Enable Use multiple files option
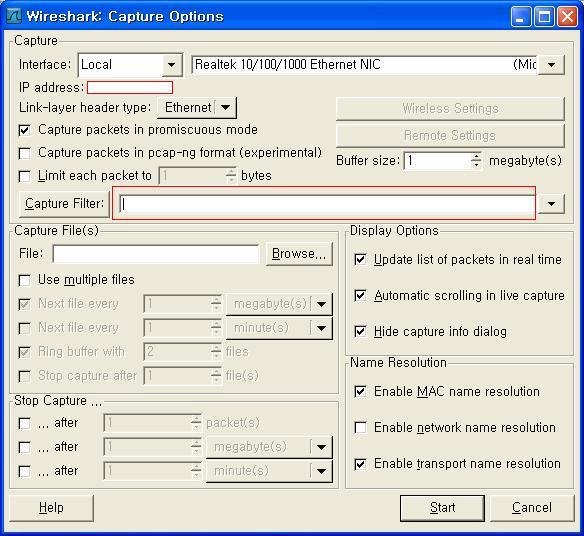584x536 pixels. click(x=25, y=280)
